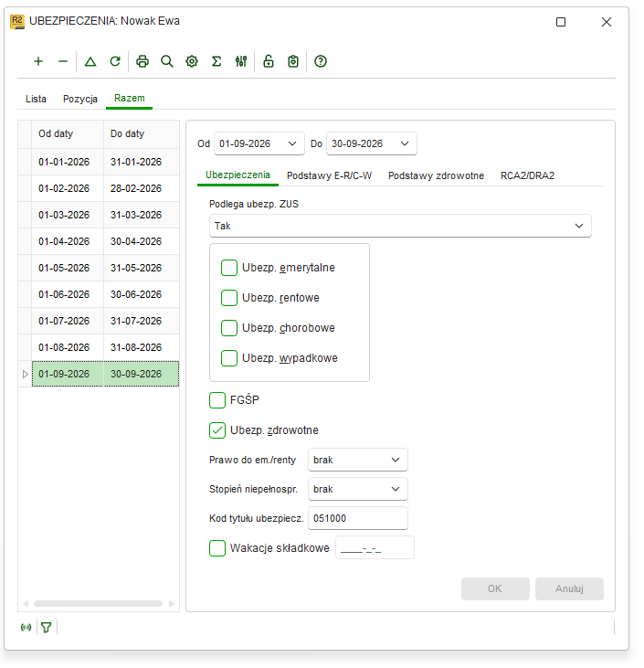Toggle the FGŚP checkbox

pyautogui.click(x=217, y=400)
